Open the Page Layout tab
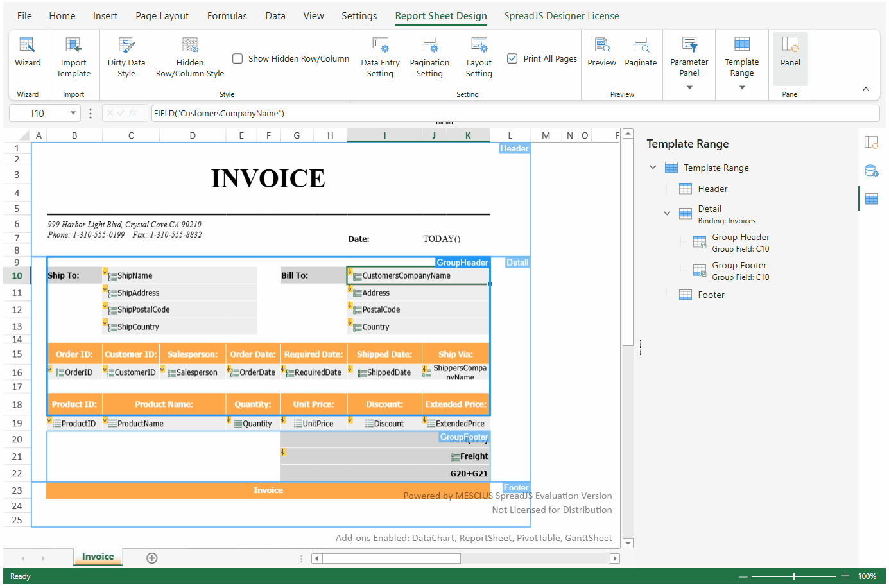This screenshot has width=889, height=588. 162,16
